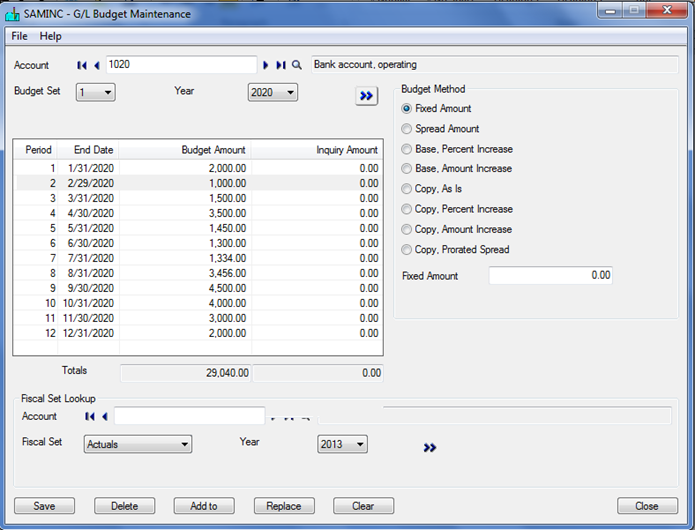Screen dimensions: 695x530
Task: Click Bank account, operating description field
Action: 494,65
